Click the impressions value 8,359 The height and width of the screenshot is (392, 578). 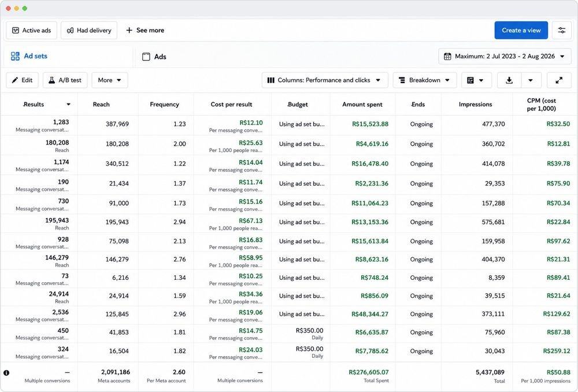coord(497,278)
